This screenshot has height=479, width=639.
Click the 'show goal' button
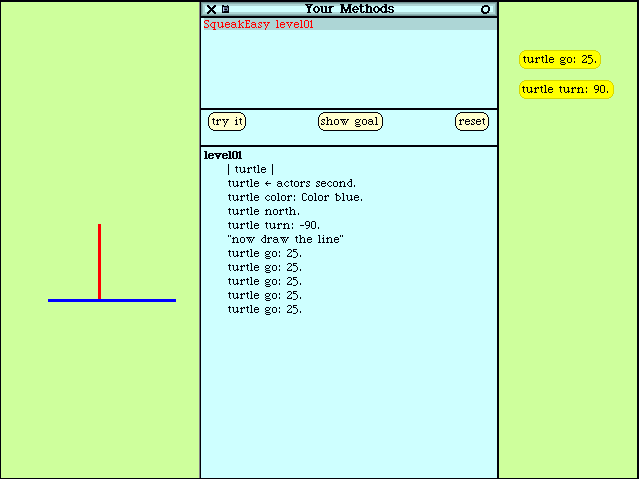350,121
